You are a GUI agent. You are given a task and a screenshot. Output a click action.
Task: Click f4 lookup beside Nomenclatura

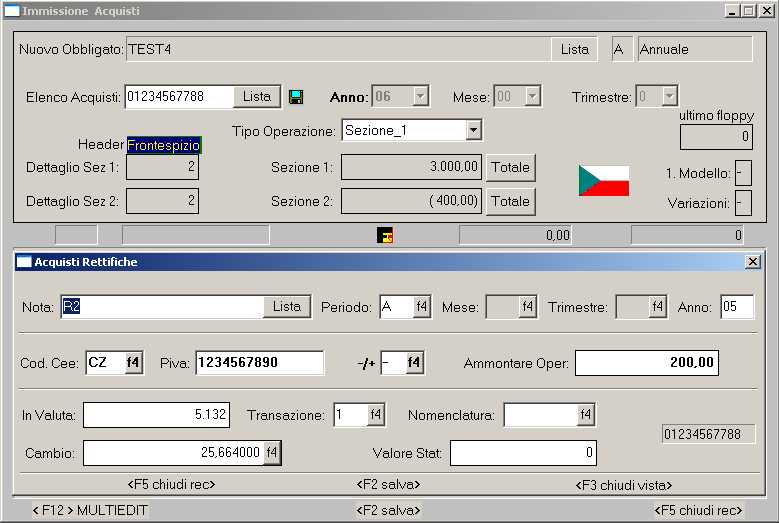[x=585, y=414]
